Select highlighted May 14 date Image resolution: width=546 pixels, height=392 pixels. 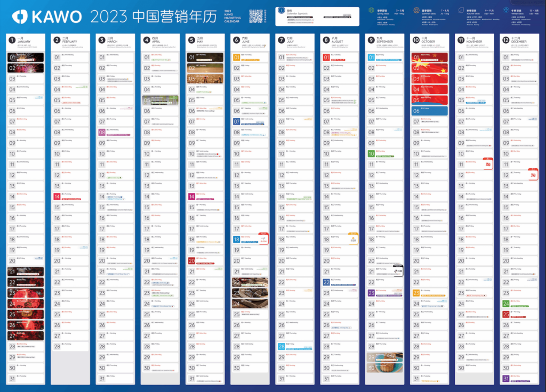(x=191, y=197)
